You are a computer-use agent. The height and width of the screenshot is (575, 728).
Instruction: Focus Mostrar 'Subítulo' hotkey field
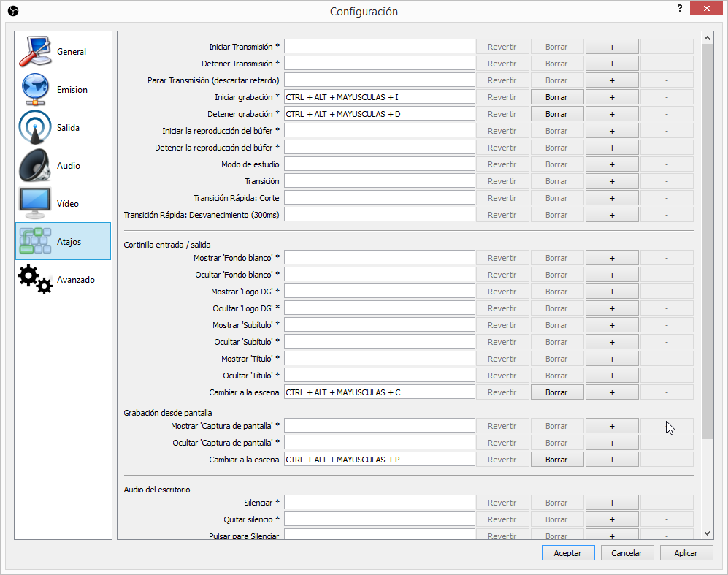tap(379, 324)
